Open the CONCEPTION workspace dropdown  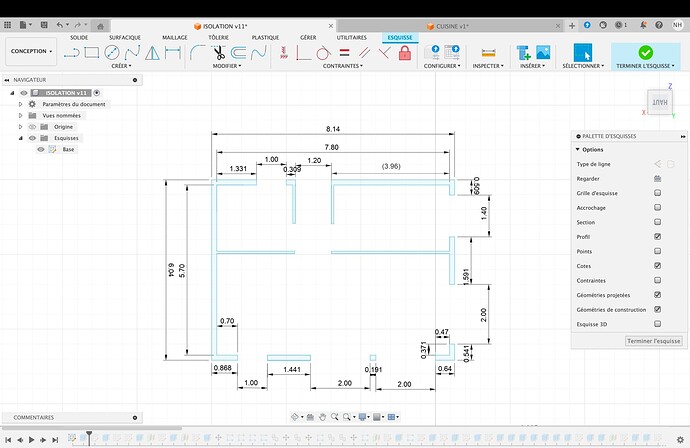[31, 51]
